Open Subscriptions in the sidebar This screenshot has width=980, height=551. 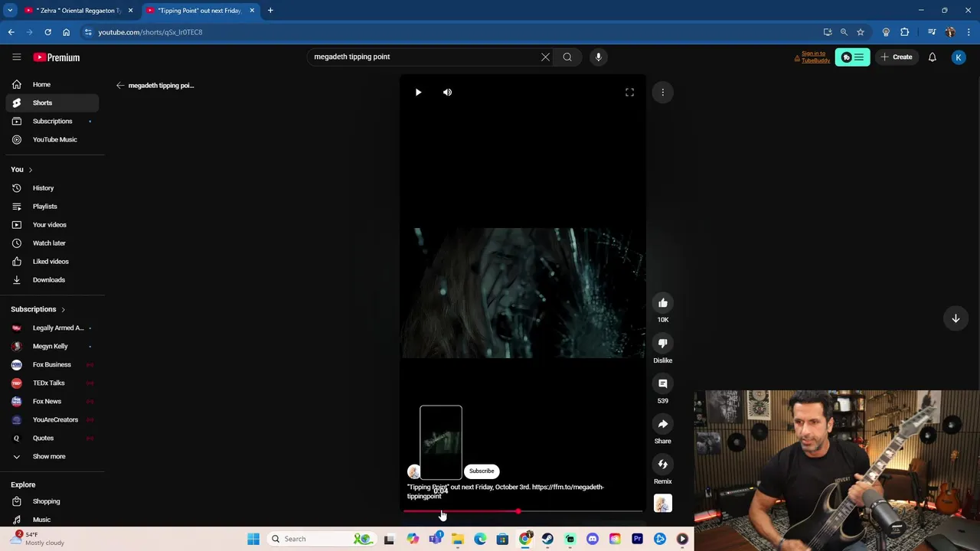(53, 121)
